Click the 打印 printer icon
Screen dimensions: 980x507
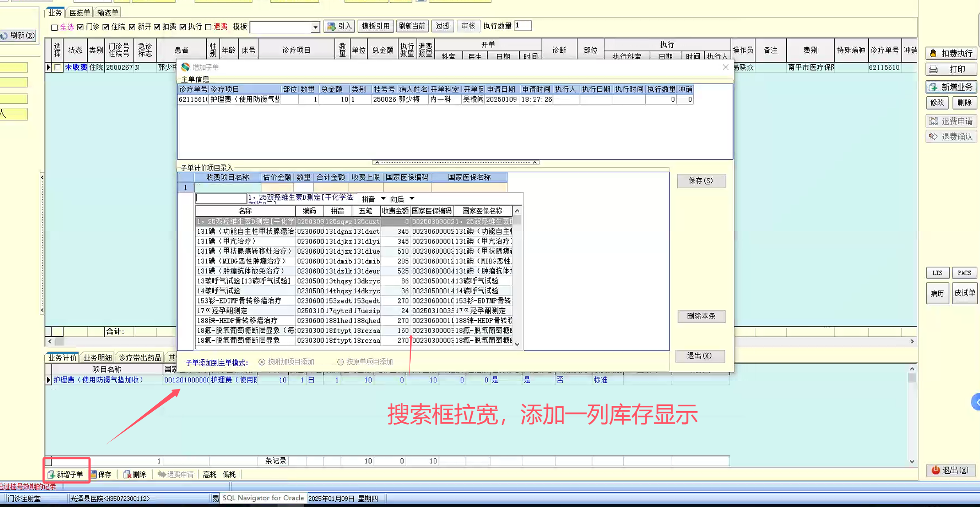(933, 70)
